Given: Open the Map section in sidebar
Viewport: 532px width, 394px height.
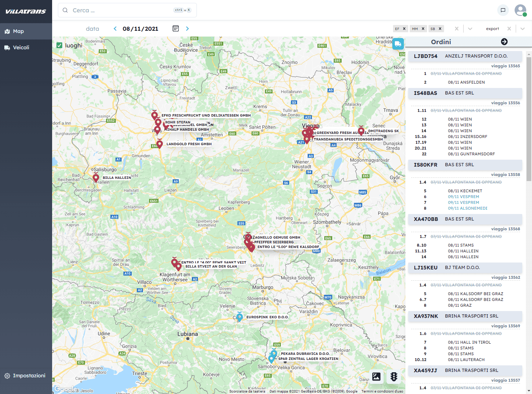Looking at the screenshot, I should pyautogui.click(x=26, y=31).
